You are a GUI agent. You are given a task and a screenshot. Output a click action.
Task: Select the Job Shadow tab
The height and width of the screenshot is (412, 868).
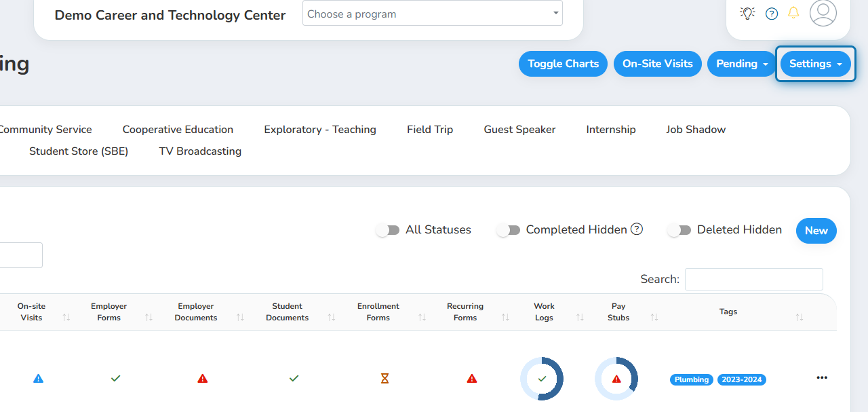[696, 129]
